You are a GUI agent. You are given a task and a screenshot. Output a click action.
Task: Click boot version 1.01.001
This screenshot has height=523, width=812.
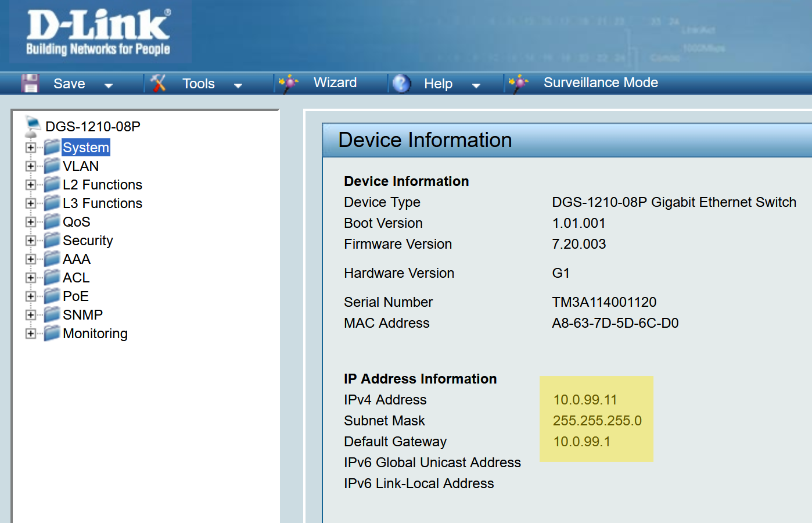(x=579, y=223)
